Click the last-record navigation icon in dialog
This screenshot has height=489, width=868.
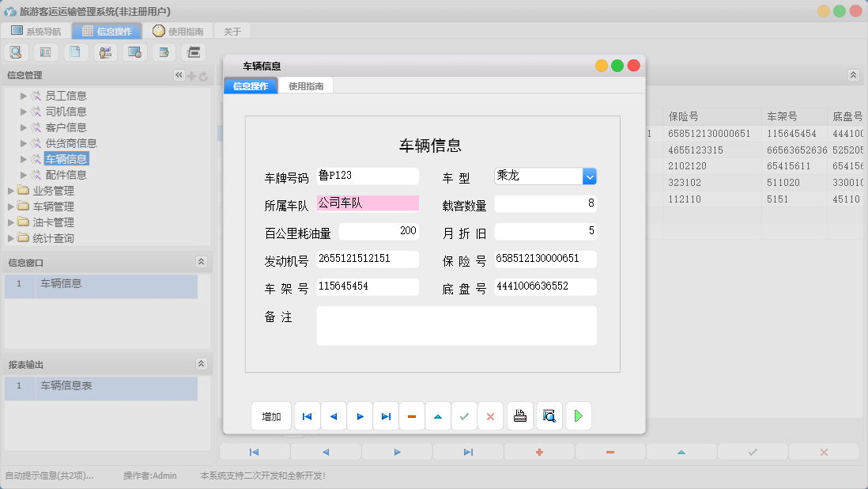pos(386,415)
